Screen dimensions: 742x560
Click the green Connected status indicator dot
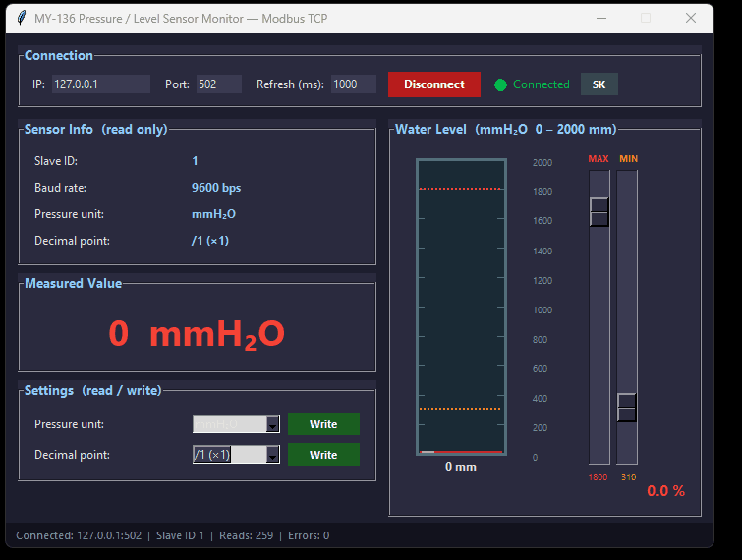[500, 84]
